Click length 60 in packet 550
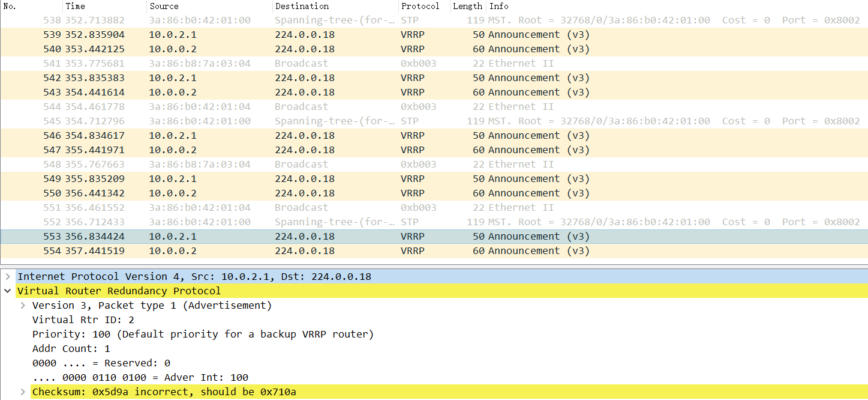The height and width of the screenshot is (400, 868). 478,193
